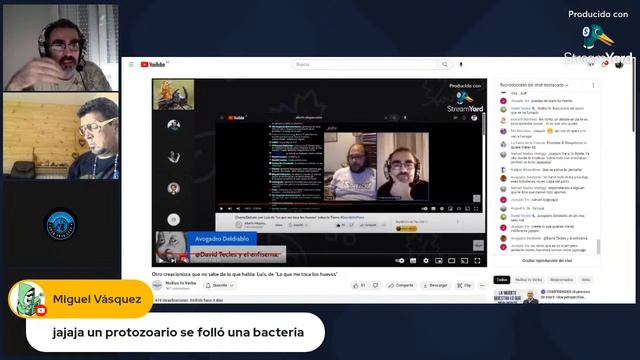
Task: Open the Suscrito subscription dropdown
Action: tap(220, 285)
